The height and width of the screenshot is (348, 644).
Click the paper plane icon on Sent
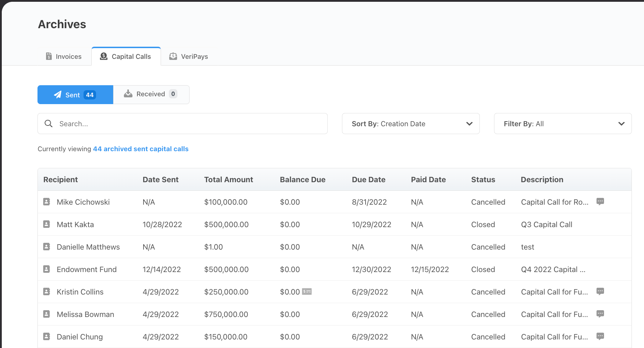click(57, 94)
